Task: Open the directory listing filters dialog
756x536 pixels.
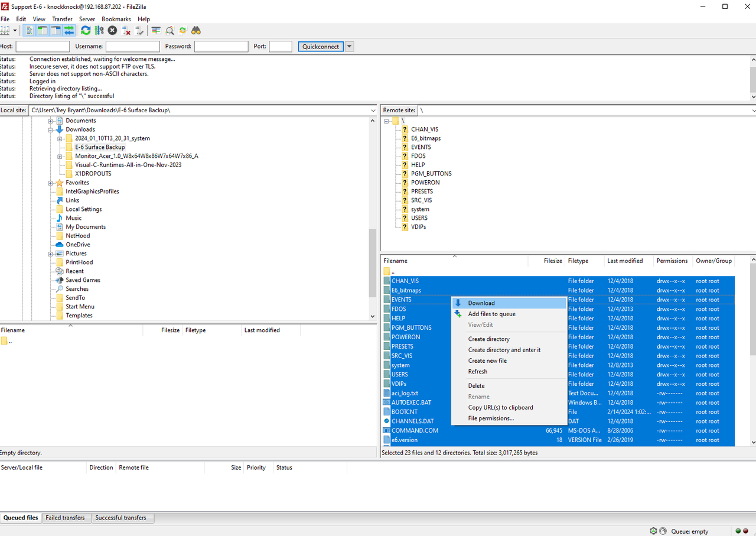Action: [x=156, y=30]
